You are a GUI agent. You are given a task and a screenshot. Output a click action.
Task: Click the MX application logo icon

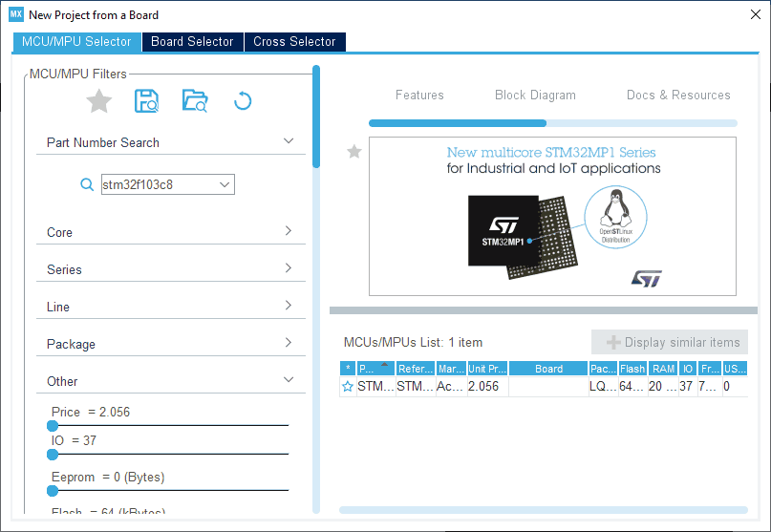click(16, 14)
